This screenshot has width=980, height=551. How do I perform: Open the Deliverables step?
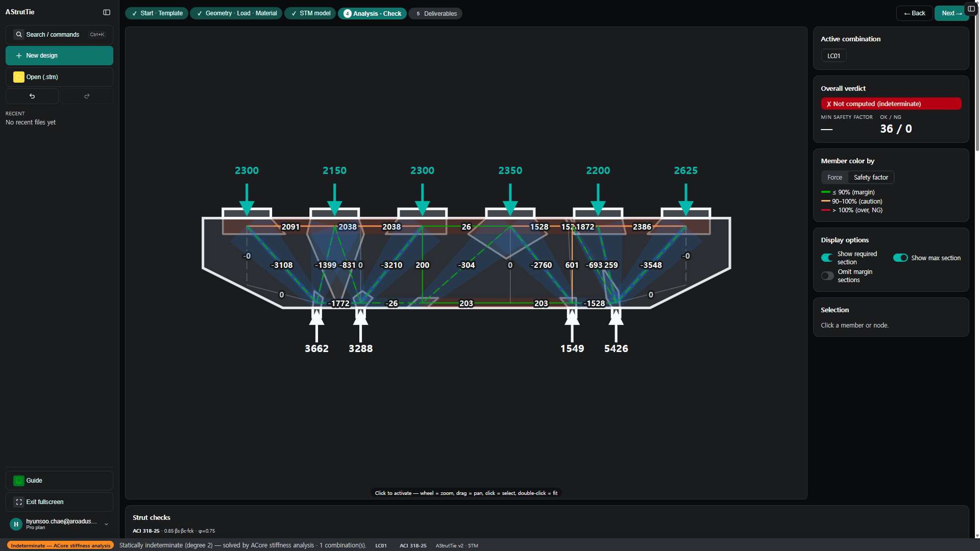coord(435,13)
